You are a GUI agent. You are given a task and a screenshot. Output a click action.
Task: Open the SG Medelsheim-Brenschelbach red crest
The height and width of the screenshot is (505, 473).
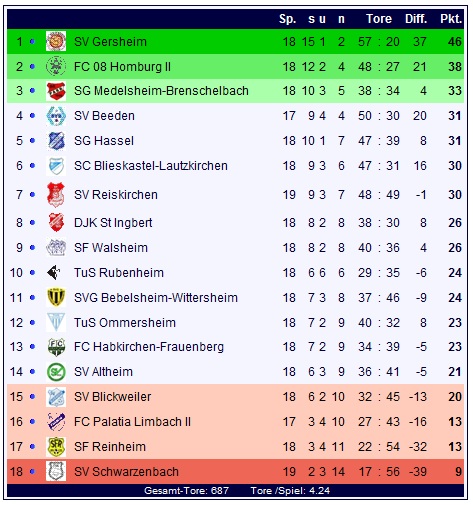tap(56, 91)
